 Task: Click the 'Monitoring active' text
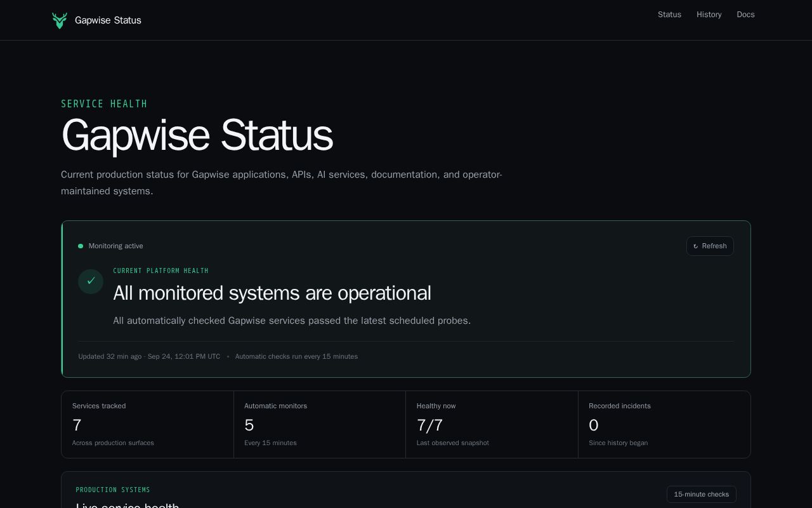pyautogui.click(x=115, y=246)
